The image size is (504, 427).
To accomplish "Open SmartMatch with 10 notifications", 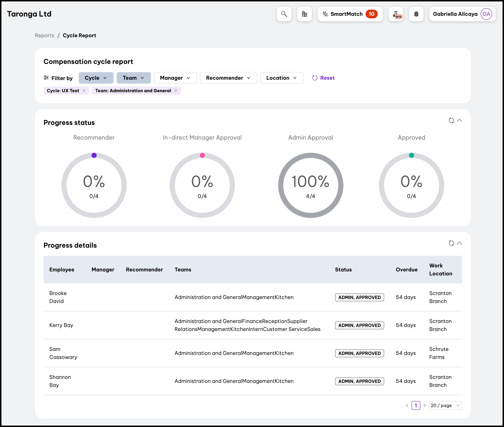I will [350, 14].
